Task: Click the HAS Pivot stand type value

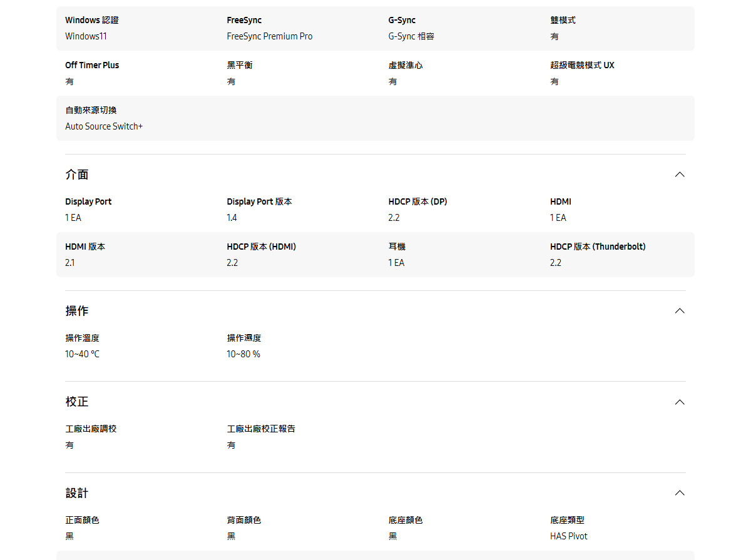Action: (569, 536)
